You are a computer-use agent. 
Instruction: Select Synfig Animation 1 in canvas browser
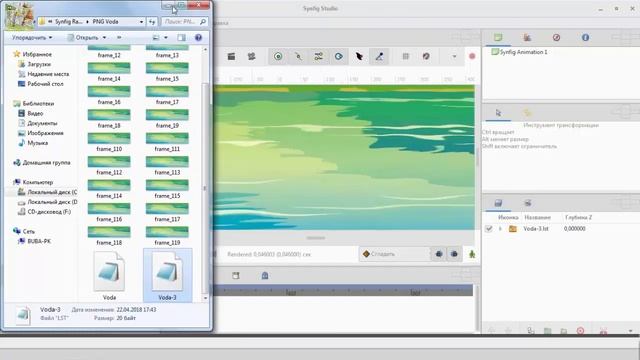(x=523, y=52)
